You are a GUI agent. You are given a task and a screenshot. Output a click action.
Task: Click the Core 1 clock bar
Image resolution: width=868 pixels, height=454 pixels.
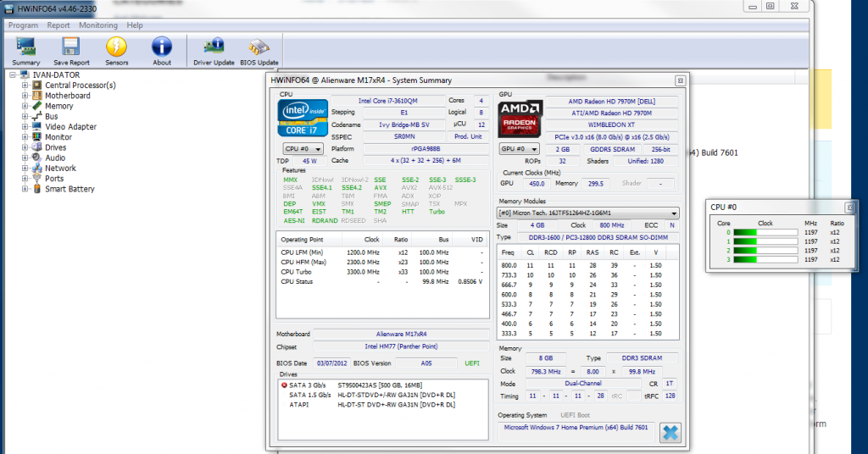pos(765,241)
